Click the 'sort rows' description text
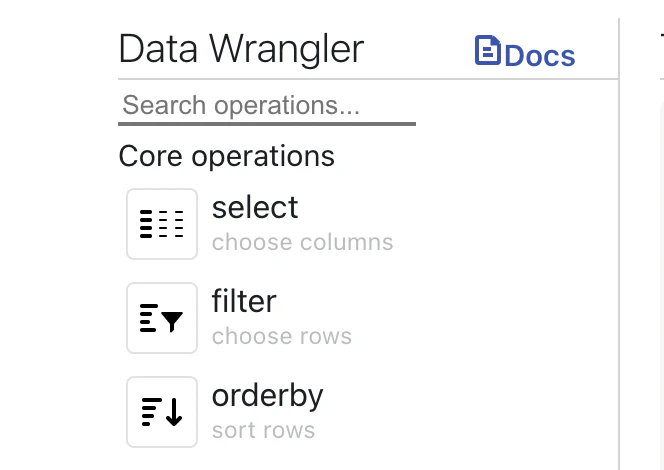 tap(263, 431)
